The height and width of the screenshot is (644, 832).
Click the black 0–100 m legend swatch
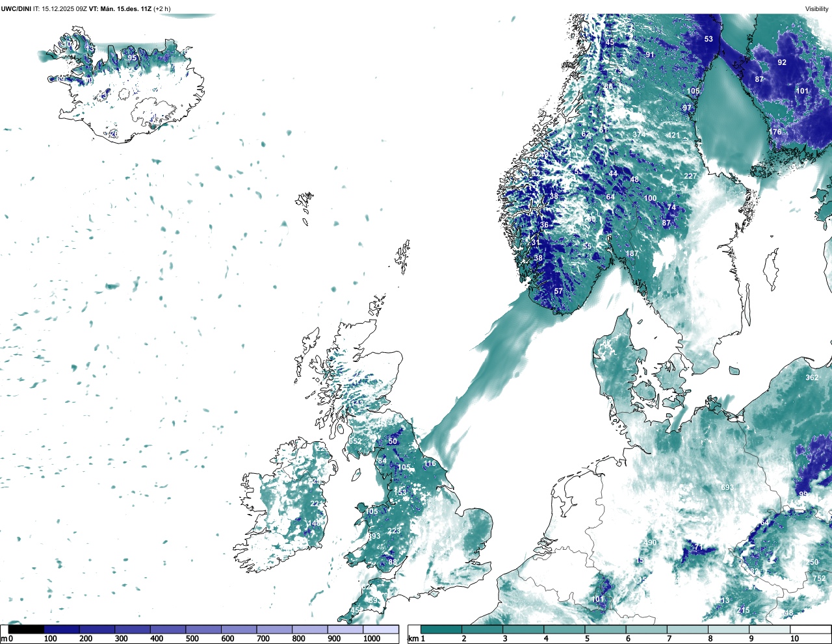(26, 630)
